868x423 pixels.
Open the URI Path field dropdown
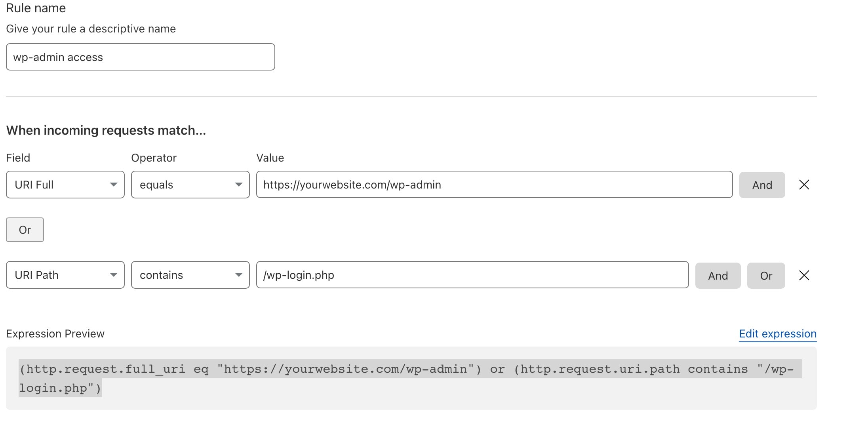(x=65, y=275)
